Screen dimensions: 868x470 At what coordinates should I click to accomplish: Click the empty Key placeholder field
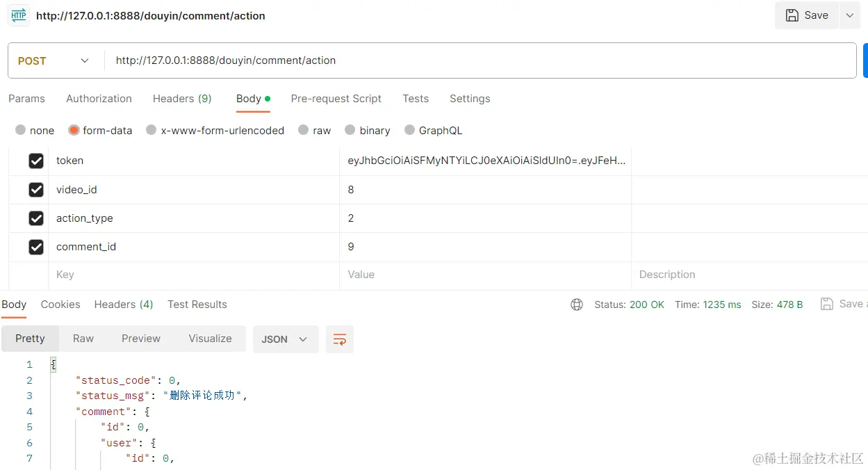click(x=194, y=275)
